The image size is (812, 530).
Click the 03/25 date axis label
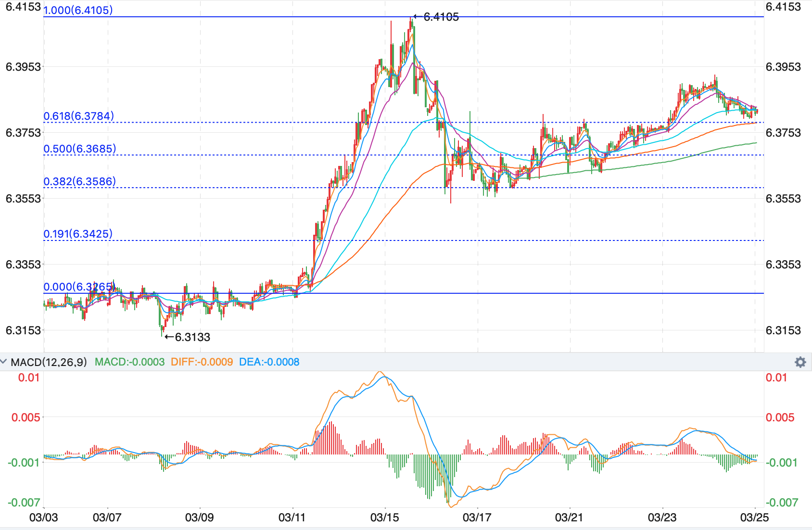(x=754, y=517)
